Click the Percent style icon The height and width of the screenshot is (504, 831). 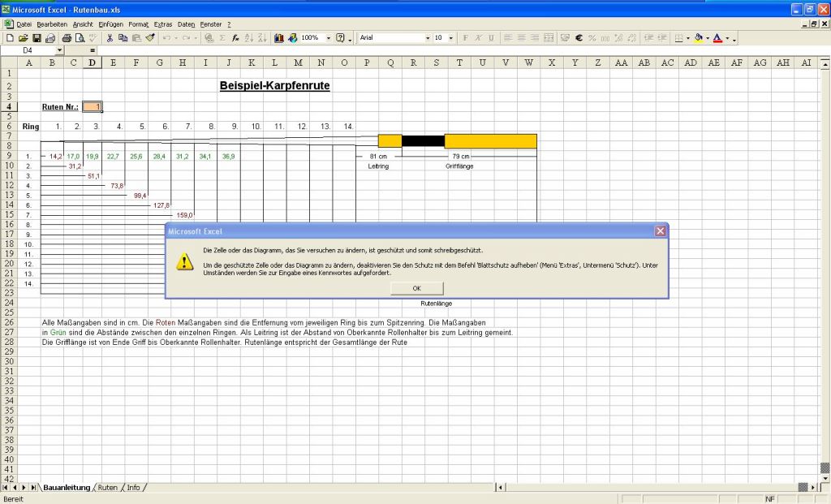tap(592, 38)
